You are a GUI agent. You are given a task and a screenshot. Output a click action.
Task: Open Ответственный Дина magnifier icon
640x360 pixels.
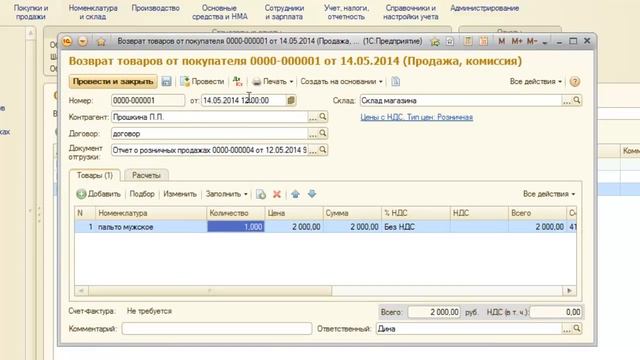pos(577,328)
